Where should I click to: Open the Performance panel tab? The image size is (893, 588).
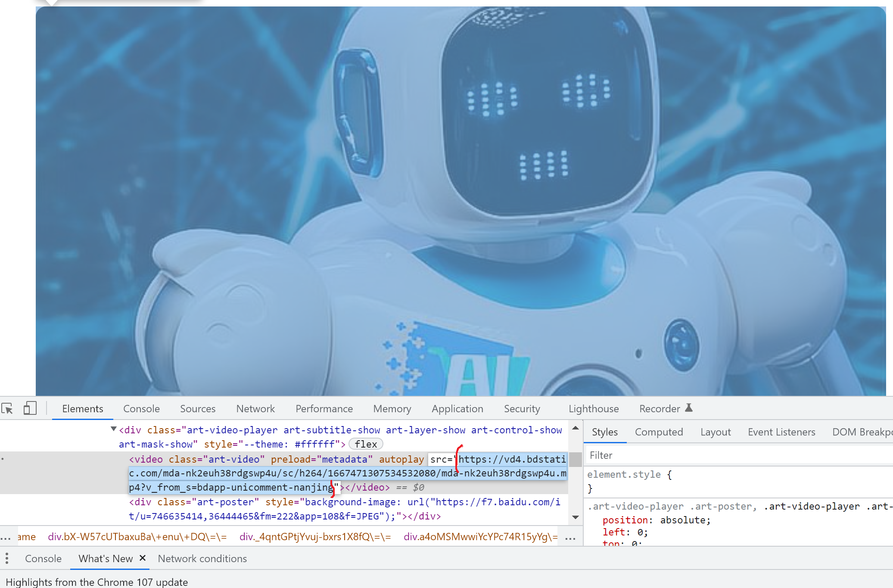pos(324,409)
